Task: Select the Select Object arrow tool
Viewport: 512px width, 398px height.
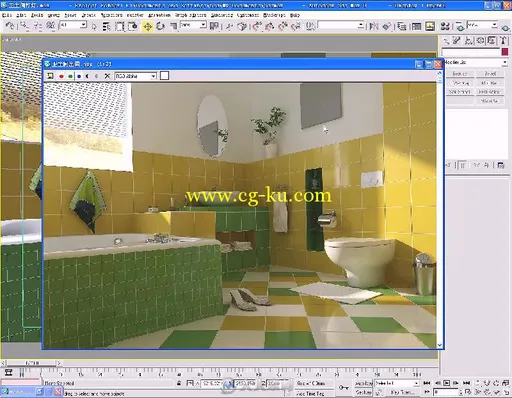Action: [94, 26]
